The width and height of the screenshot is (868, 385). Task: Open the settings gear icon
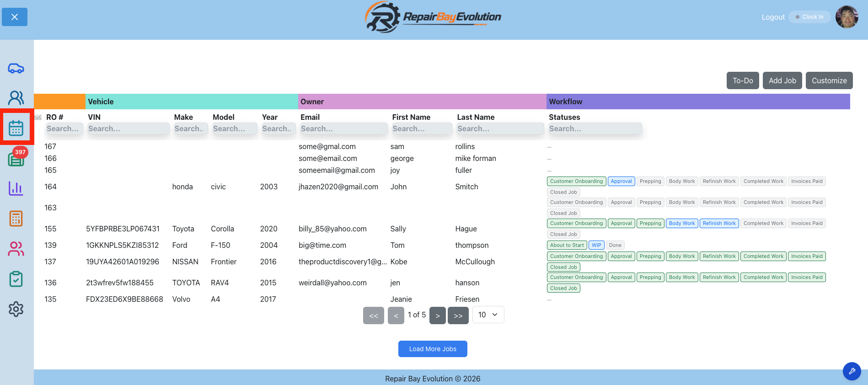(x=16, y=309)
